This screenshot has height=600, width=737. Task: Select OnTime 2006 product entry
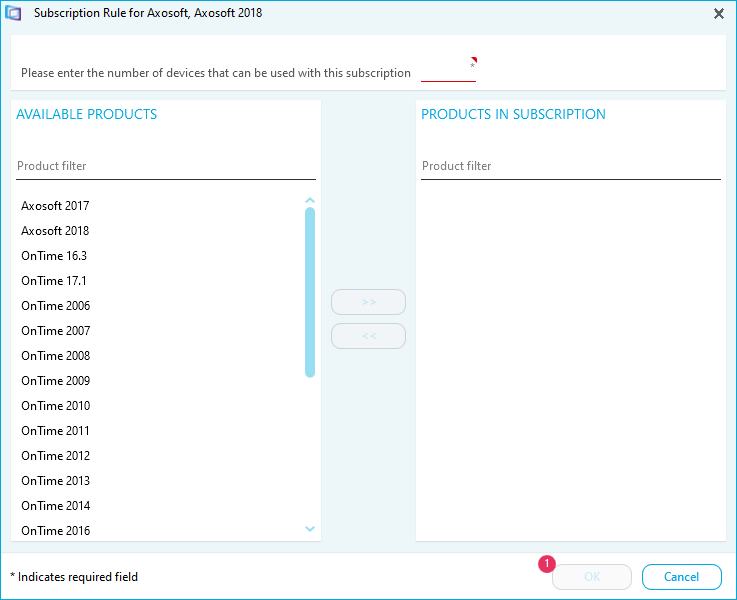tap(56, 306)
